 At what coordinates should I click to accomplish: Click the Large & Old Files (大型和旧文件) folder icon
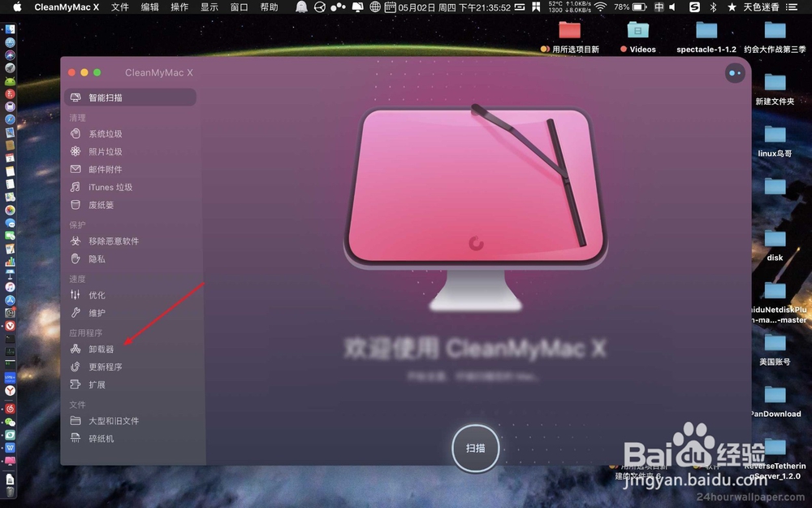pos(76,420)
